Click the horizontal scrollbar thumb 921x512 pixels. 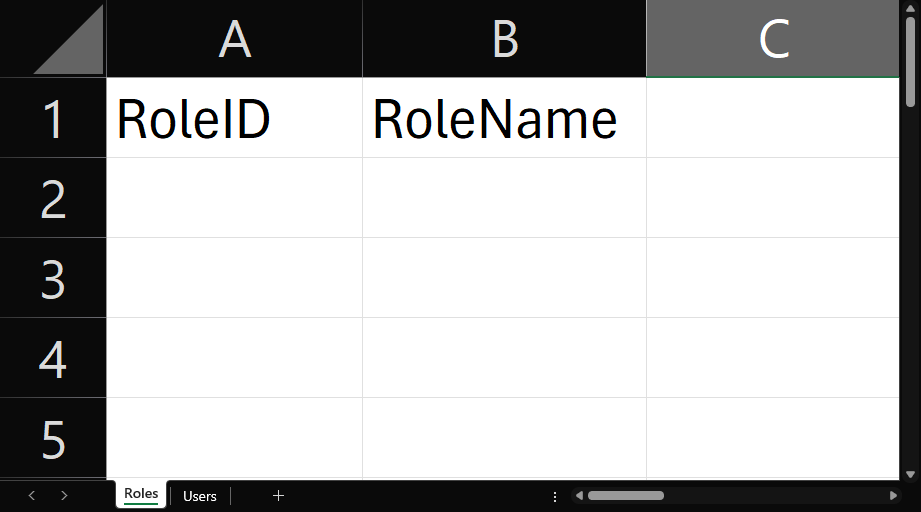tap(625, 495)
